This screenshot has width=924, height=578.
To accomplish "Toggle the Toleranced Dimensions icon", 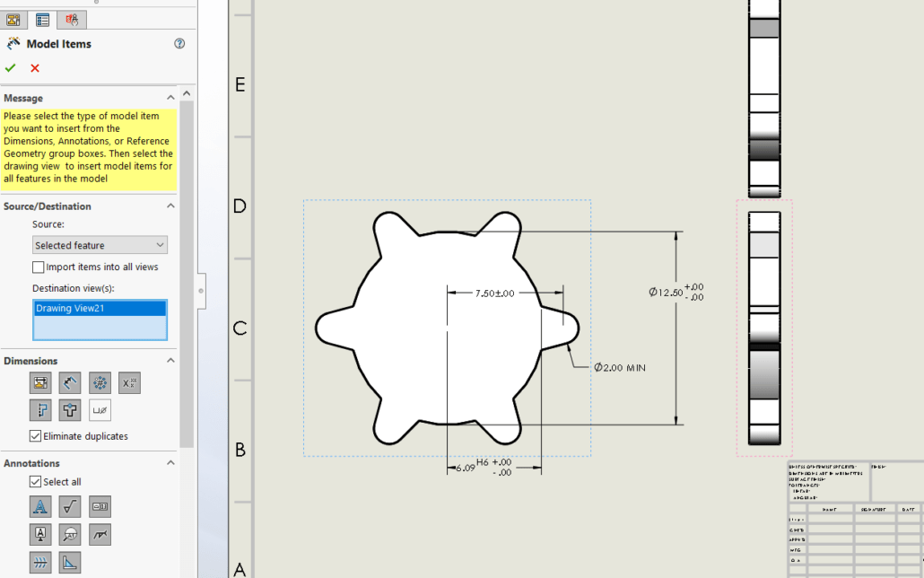I will point(131,382).
